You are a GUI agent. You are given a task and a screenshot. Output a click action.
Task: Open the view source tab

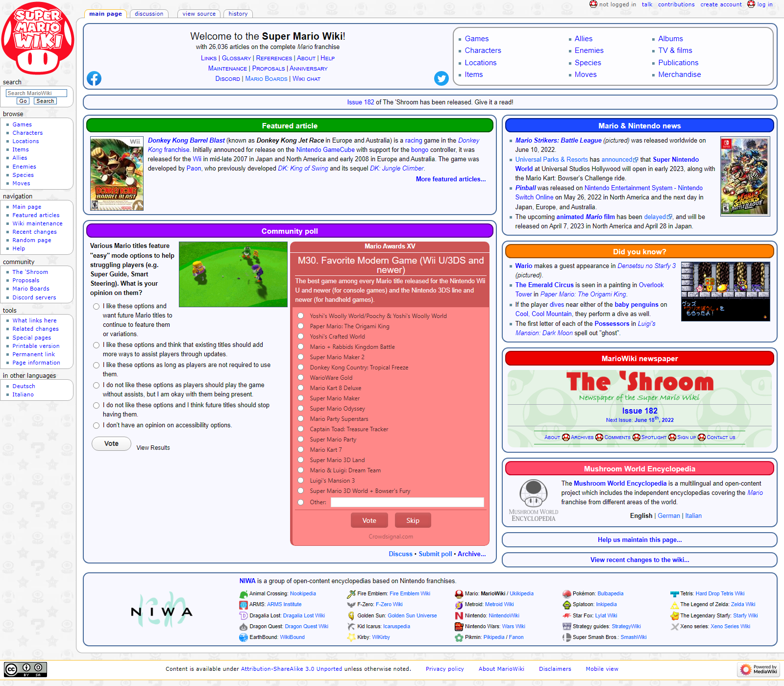point(199,14)
